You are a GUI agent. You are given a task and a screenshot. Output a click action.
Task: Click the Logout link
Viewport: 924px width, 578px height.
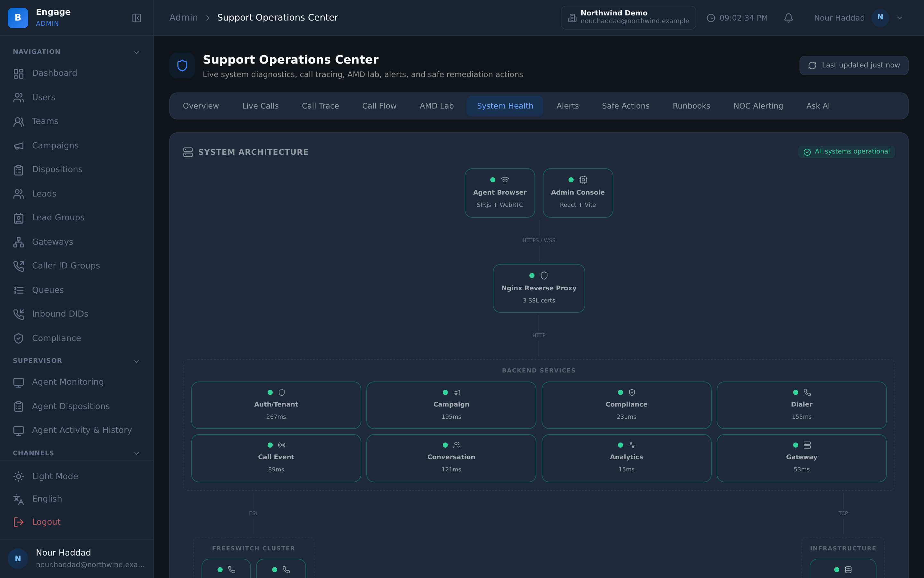pyautogui.click(x=77, y=522)
